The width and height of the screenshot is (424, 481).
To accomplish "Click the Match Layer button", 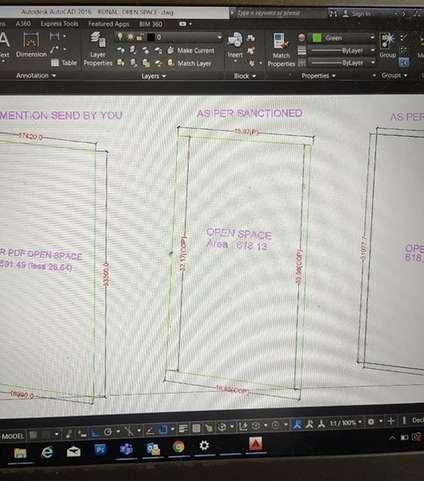I will pos(189,63).
